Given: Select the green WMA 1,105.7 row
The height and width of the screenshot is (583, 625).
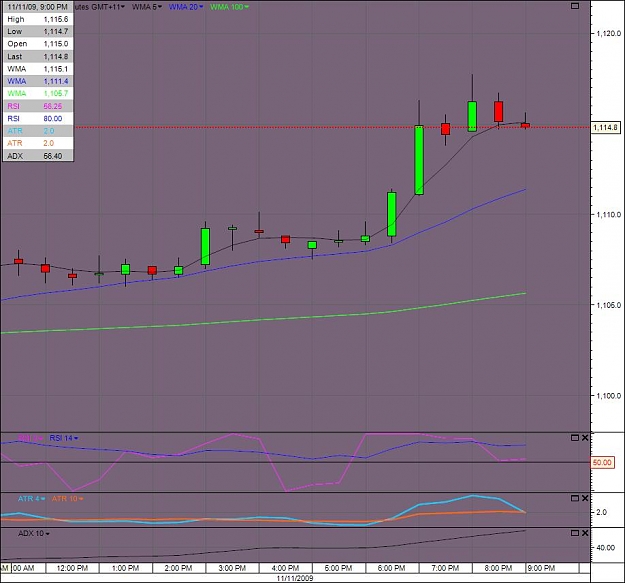Looking at the screenshot, I should pyautogui.click(x=38, y=94).
